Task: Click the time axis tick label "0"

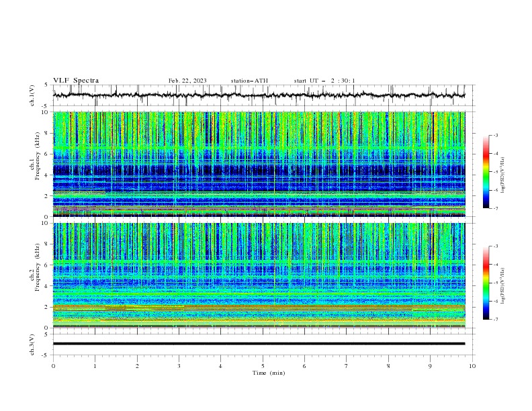Action: 53,366
